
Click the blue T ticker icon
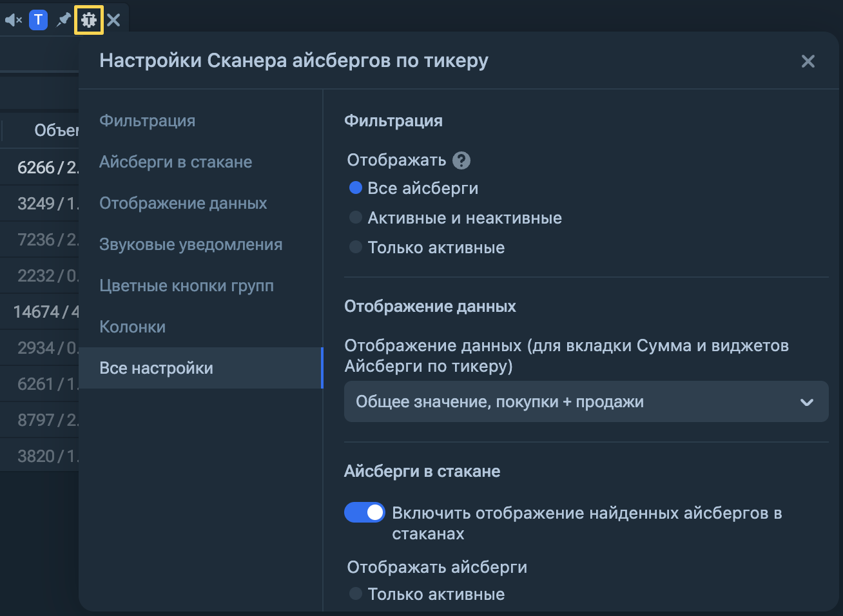click(39, 20)
